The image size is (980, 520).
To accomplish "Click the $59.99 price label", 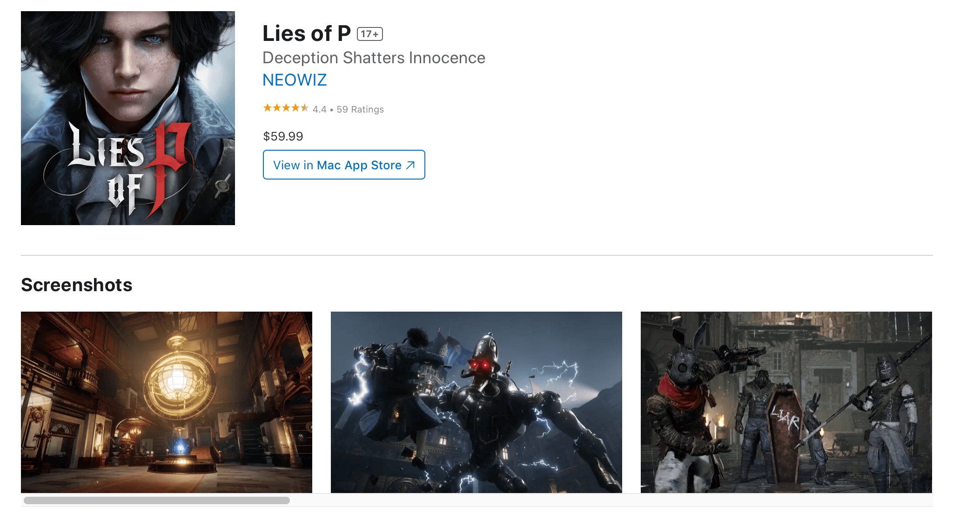I will coord(283,136).
